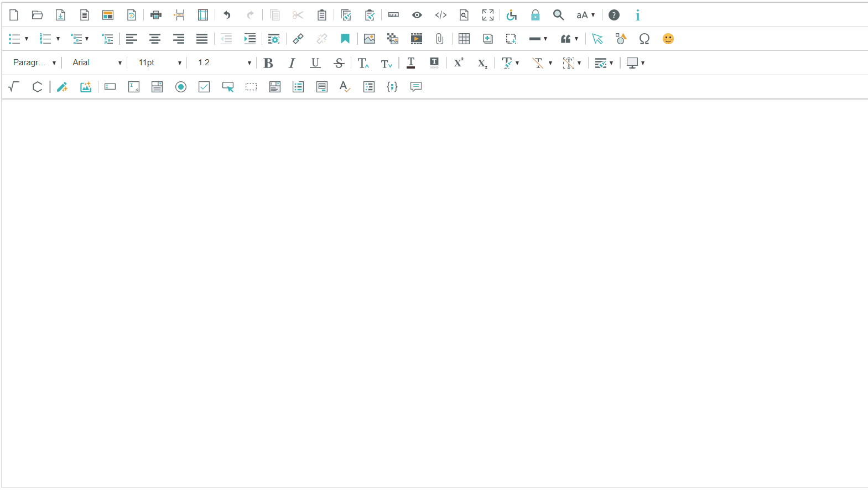Open the accessibility checker
The image size is (868, 490).
tap(512, 15)
